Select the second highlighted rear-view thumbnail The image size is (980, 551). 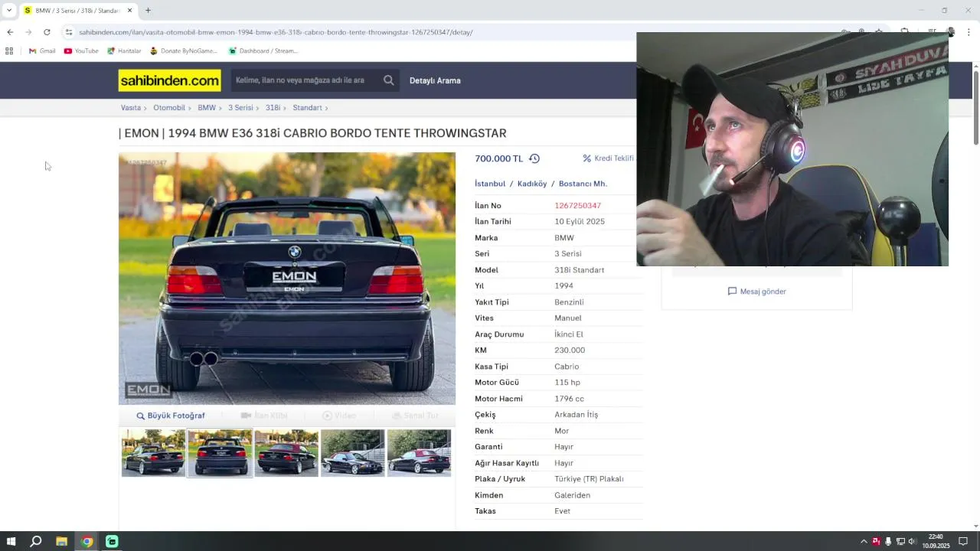pos(220,453)
